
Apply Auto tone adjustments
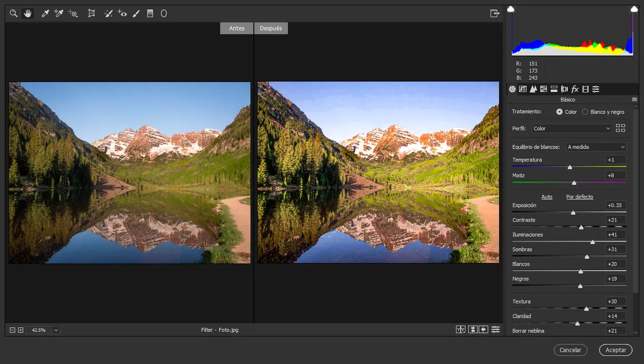[547, 197]
